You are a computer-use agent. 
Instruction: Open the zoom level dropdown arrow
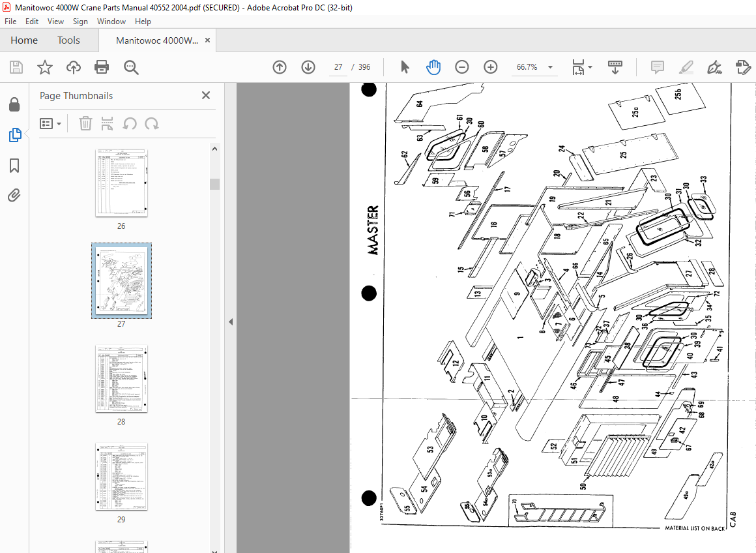click(x=550, y=67)
